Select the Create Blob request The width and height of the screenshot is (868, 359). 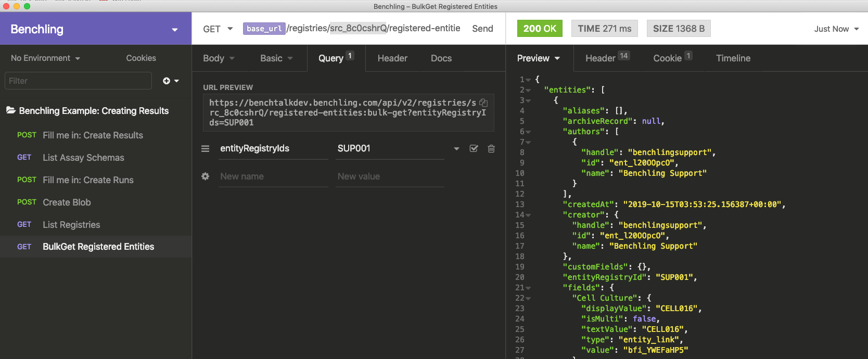click(96, 202)
